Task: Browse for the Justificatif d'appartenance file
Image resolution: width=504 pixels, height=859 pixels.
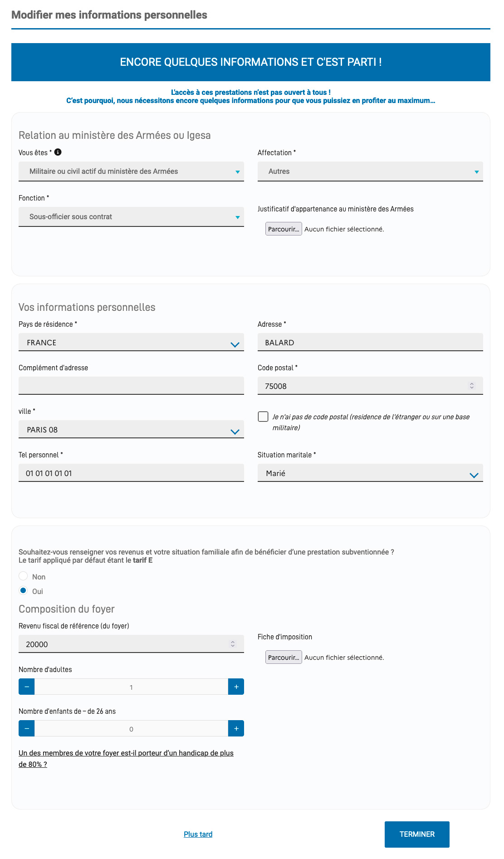Action: tap(284, 229)
